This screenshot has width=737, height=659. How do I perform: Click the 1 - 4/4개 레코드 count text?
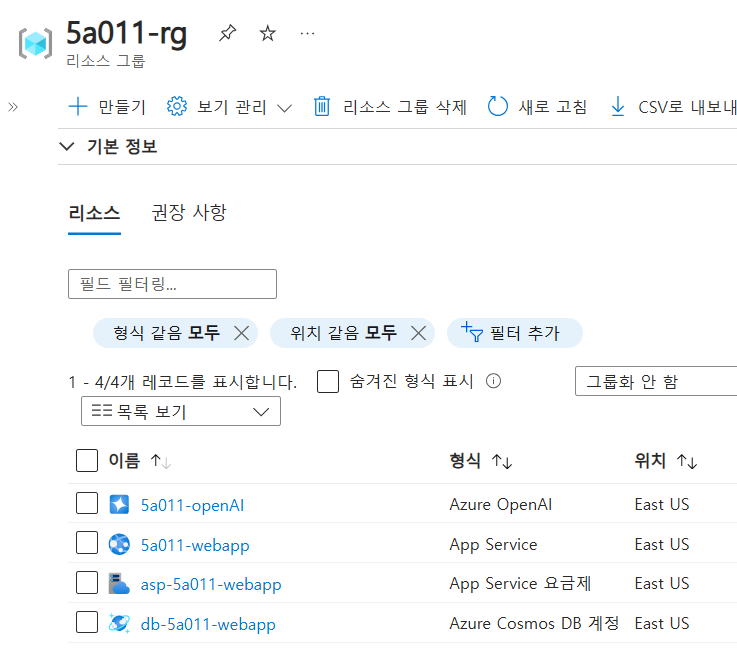pyautogui.click(x=182, y=382)
